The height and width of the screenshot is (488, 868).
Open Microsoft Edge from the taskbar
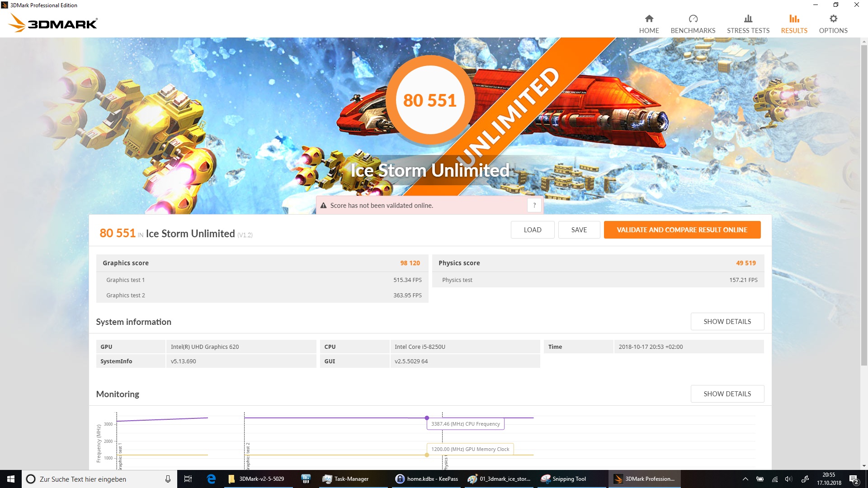coord(211,479)
